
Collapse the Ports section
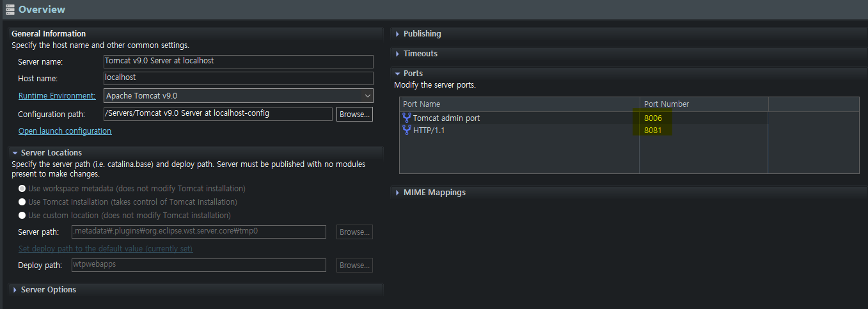point(397,74)
